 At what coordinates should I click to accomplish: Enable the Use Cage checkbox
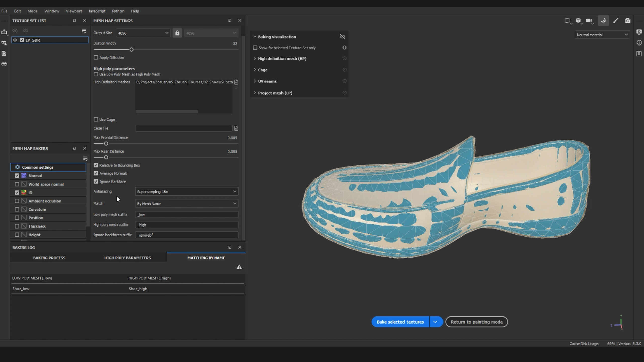click(96, 119)
